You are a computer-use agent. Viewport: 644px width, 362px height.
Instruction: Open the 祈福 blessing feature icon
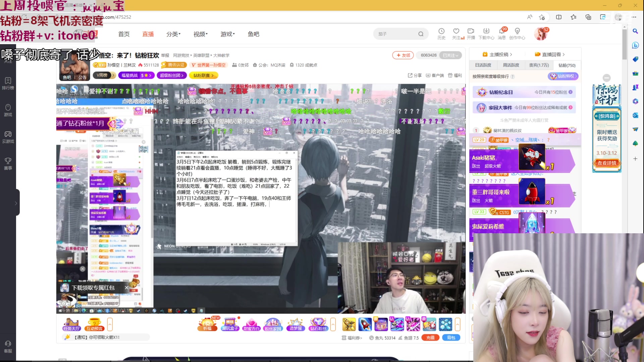point(207,324)
